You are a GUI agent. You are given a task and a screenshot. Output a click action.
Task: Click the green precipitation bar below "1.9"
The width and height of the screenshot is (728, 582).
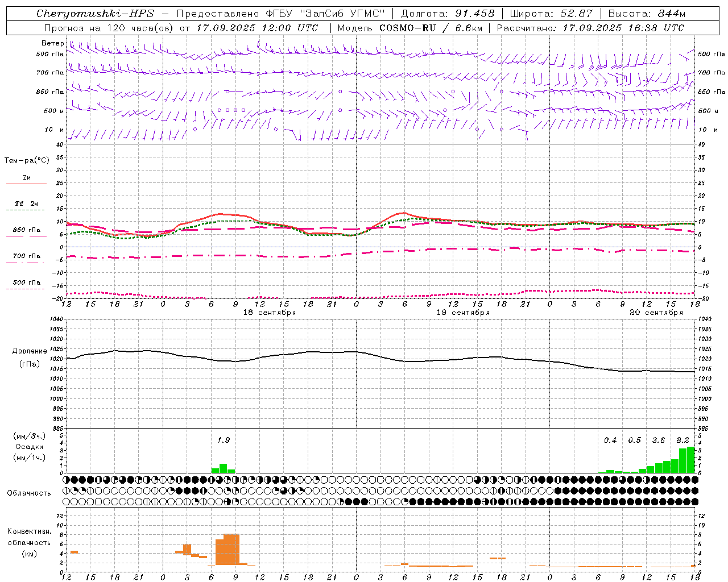(x=224, y=468)
